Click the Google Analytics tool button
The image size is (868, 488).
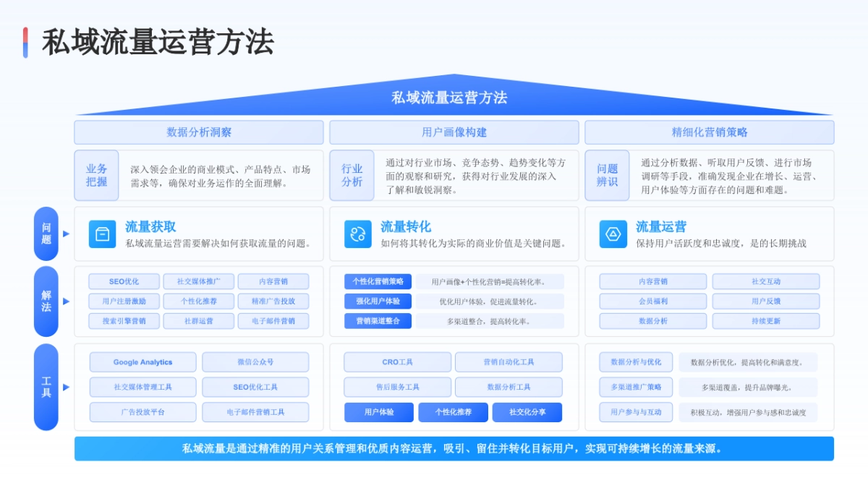(142, 362)
